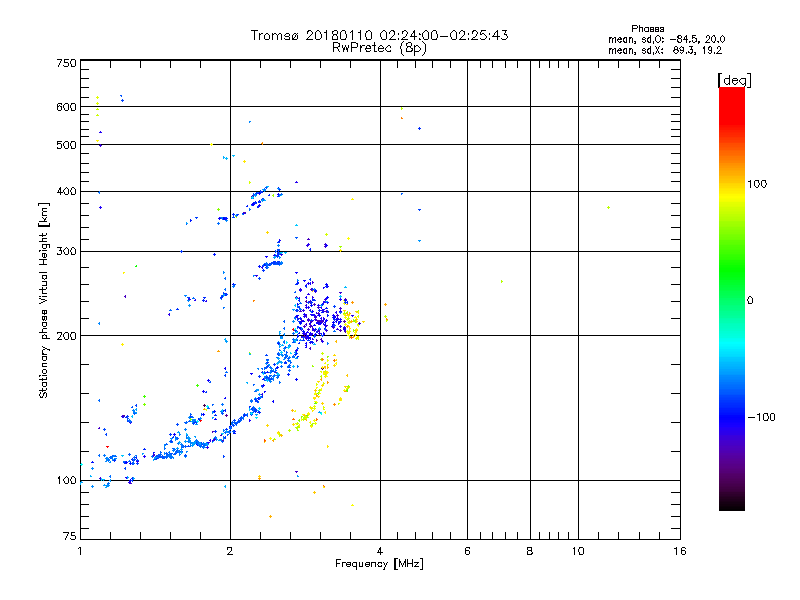800x600 pixels.
Task: Click the x-axis '4' tick label
Action: tap(380, 551)
